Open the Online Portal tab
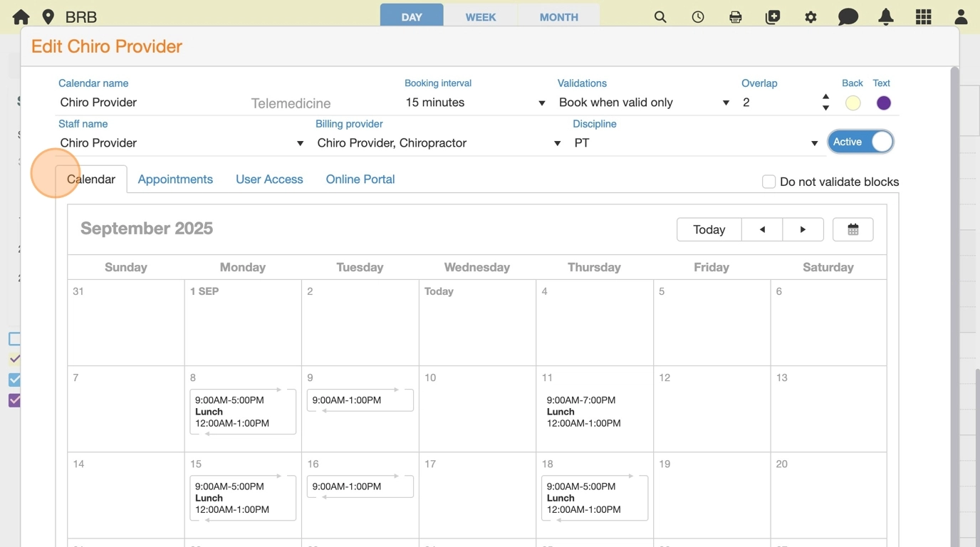Viewport: 980px width, 547px height. pyautogui.click(x=360, y=179)
